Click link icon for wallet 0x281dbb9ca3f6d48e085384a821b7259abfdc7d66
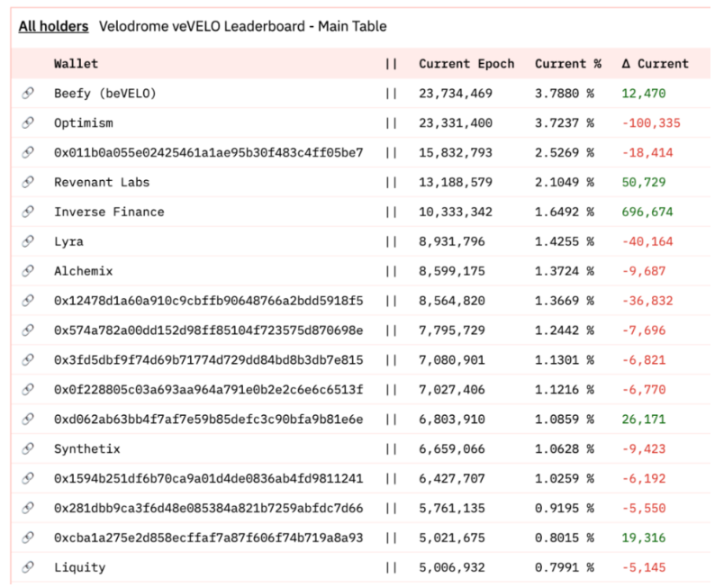Image resolution: width=724 pixels, height=588 pixels. point(28,508)
